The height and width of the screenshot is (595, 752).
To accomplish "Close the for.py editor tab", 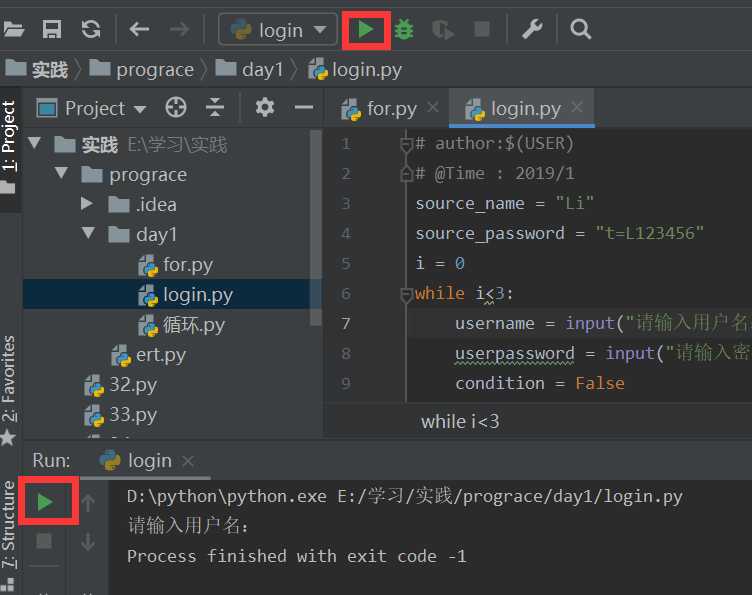I will point(433,107).
